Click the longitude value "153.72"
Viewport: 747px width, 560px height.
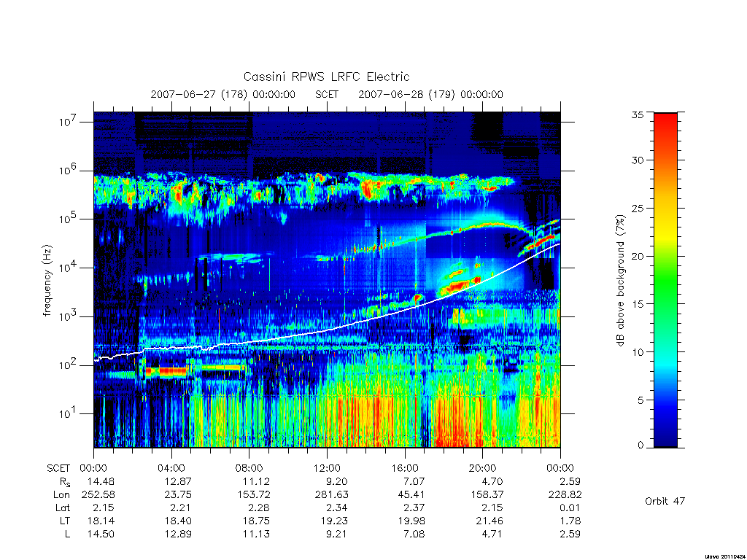[253, 495]
